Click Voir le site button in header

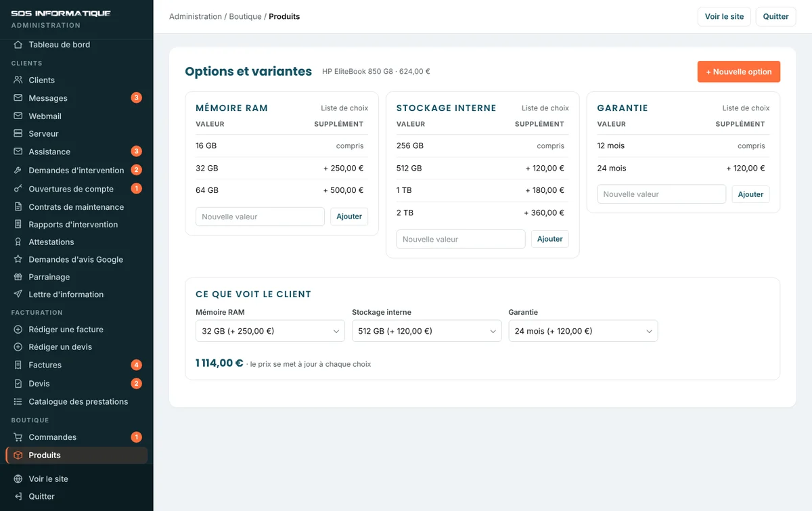click(724, 16)
